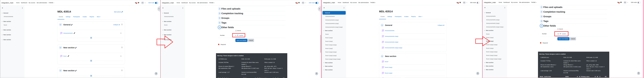Rename Announcements via pencil icon, leftmost screenshot
This screenshot has width=644, height=78.
(x=74, y=33)
